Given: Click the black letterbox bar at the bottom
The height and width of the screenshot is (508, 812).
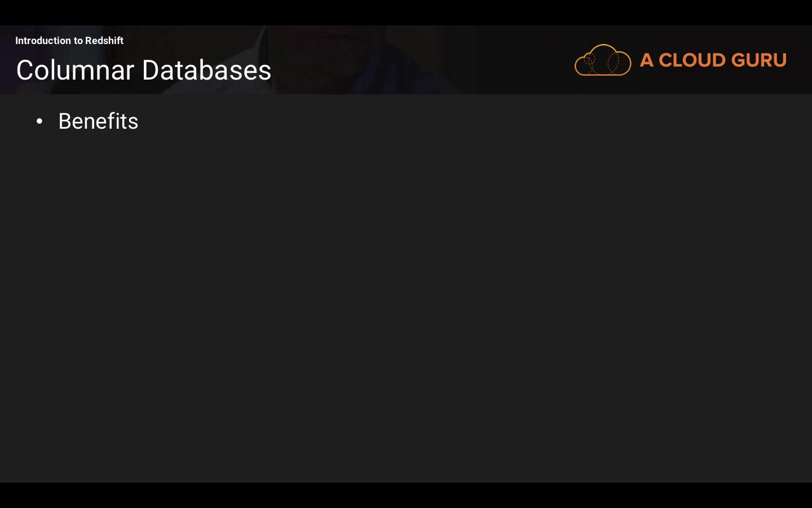Looking at the screenshot, I should [406, 496].
